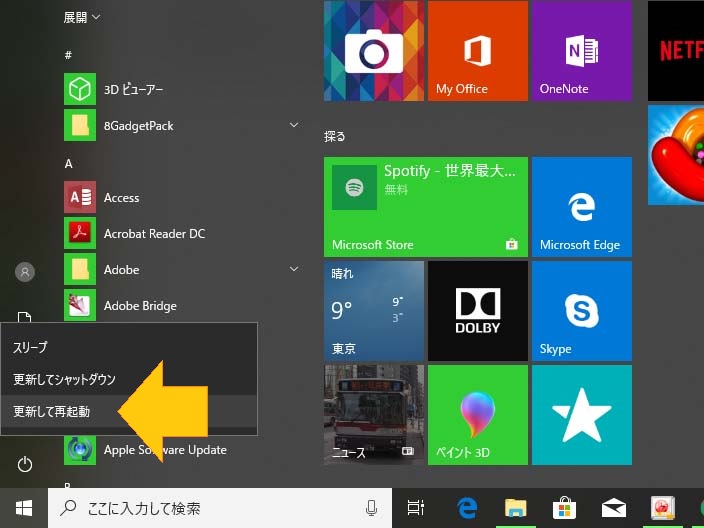
Task: Open the pinned taskbar app after Mail
Action: [663, 508]
